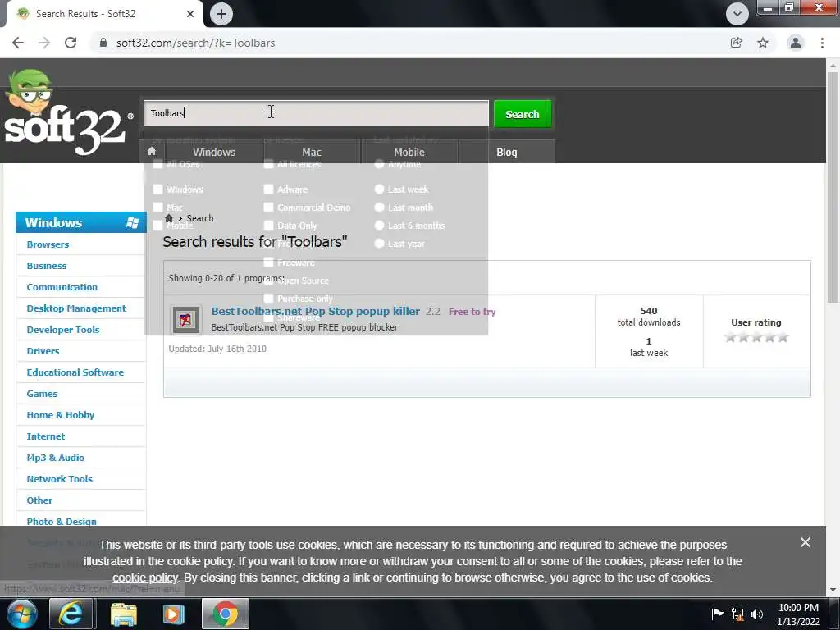Open Educational Software category
This screenshot has height=630, width=840.
click(75, 372)
